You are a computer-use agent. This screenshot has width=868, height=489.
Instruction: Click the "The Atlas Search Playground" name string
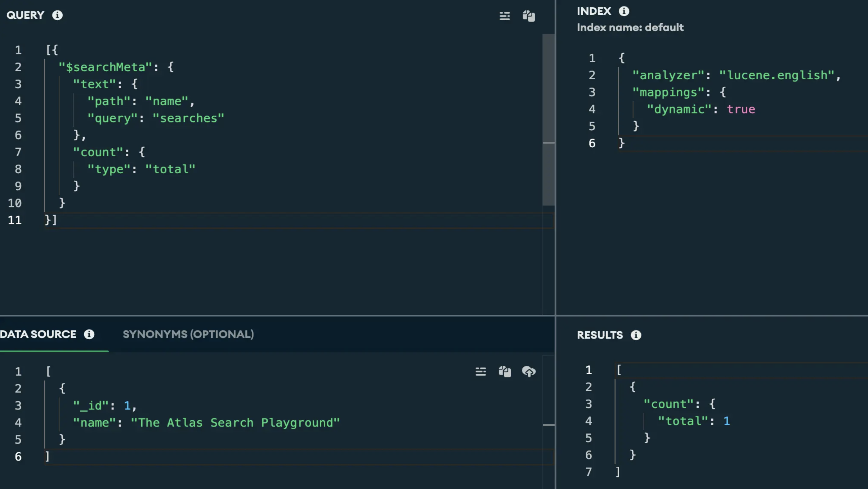(235, 422)
